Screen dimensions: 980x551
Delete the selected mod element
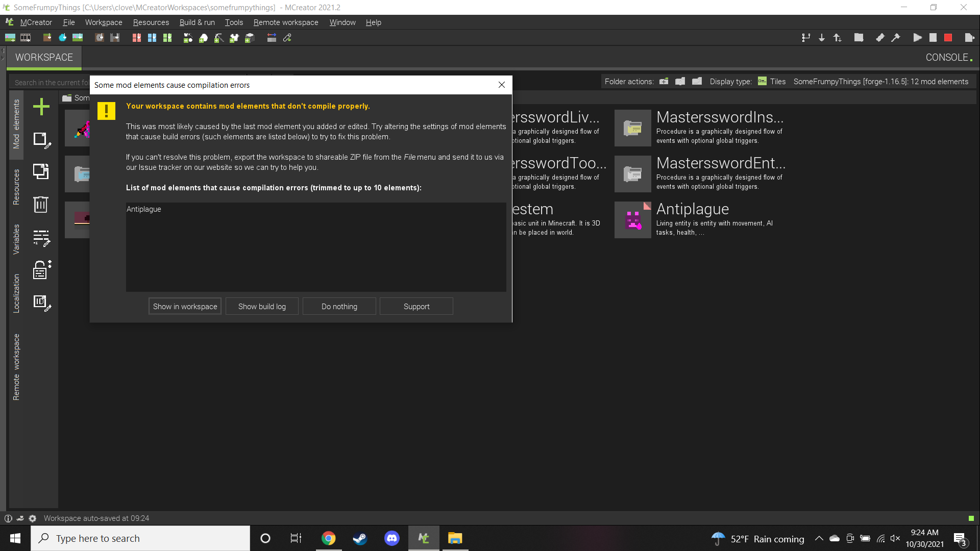tap(41, 205)
